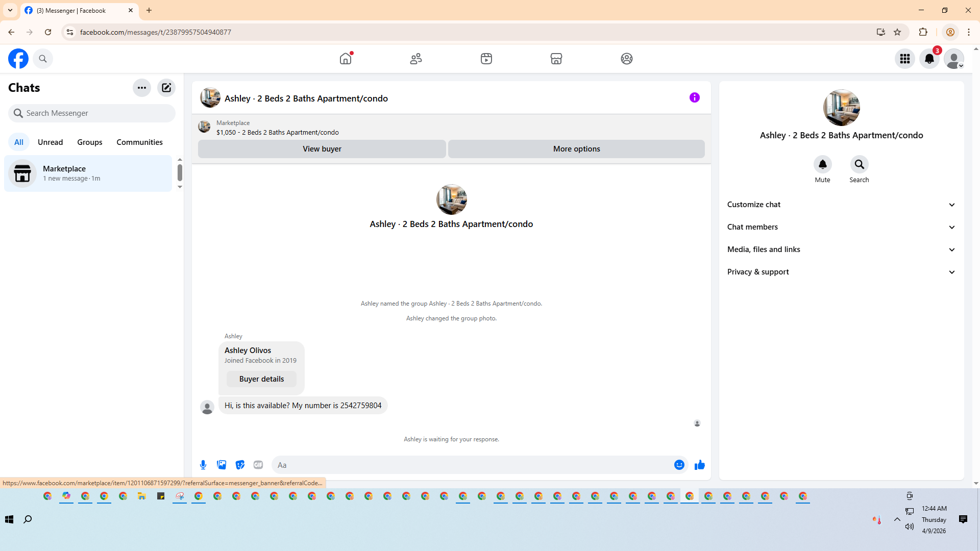This screenshot has width=980, height=551.
Task: Switch to the Communities tab
Action: coord(139,142)
